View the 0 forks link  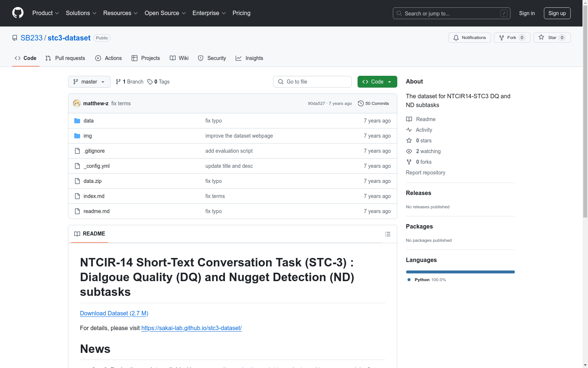[x=419, y=162]
